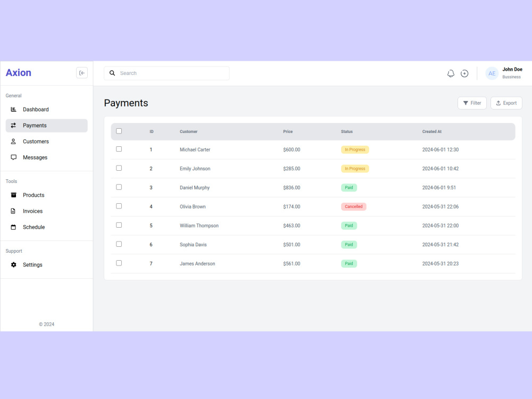Click the Payments page heading
Viewport: 532px width, 399px height.
[126, 103]
